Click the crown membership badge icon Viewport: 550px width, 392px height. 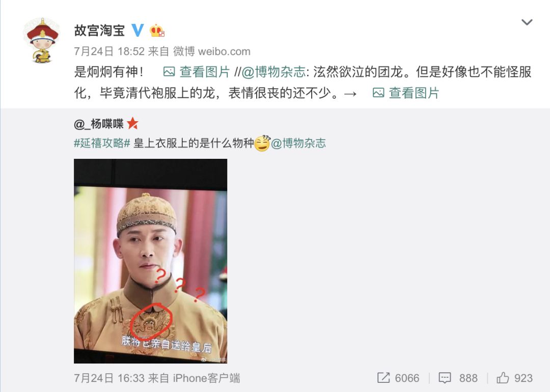pos(157,31)
